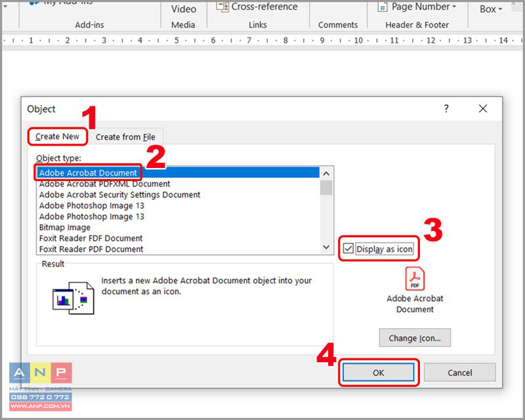Switch to the Create from File tab
525x420 pixels.
coord(125,137)
